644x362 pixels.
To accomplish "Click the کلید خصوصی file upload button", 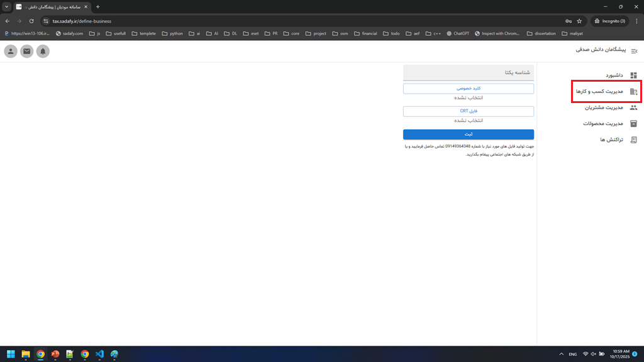I will point(468,89).
